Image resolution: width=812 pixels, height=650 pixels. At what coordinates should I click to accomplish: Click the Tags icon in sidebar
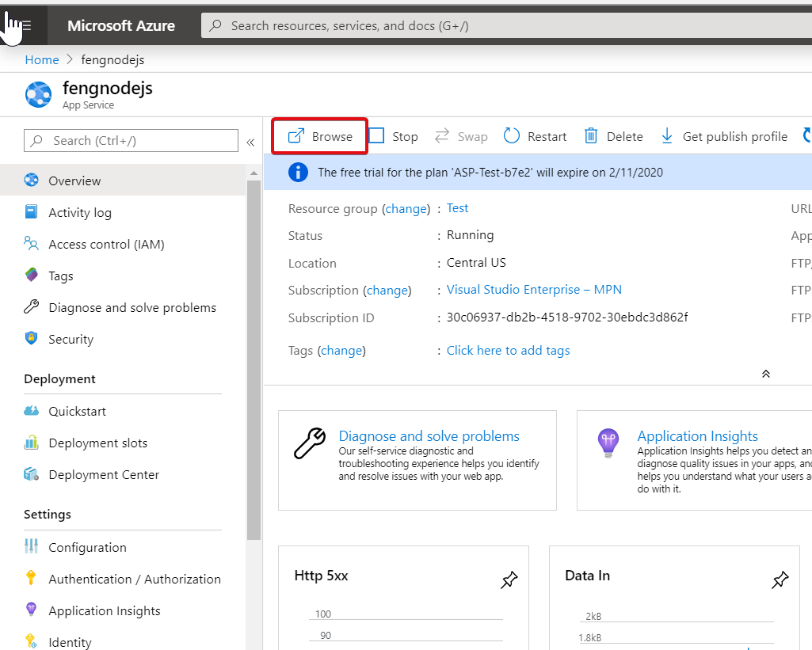point(31,275)
